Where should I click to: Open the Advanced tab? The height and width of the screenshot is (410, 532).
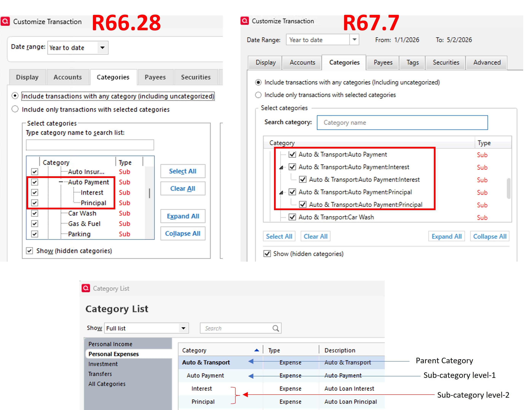tap(487, 63)
